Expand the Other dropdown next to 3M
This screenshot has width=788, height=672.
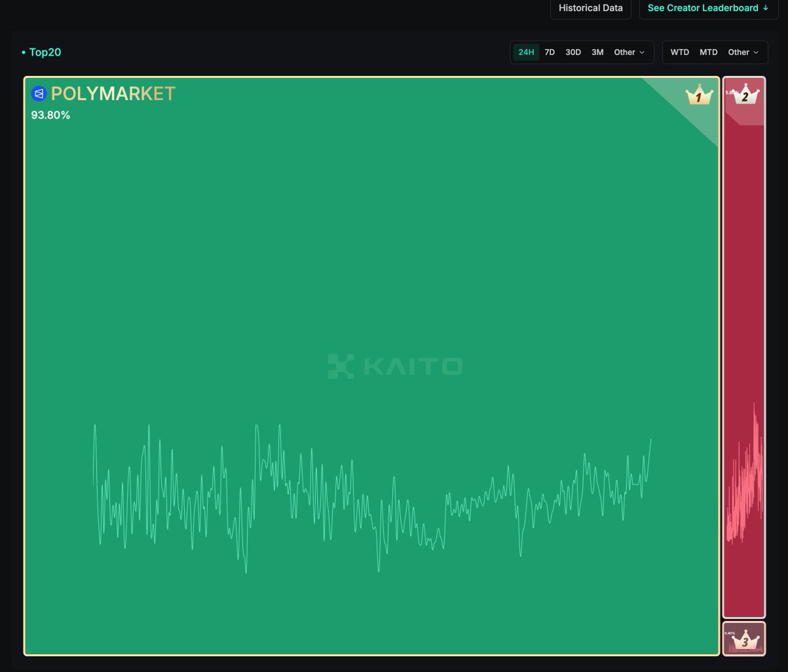[629, 52]
